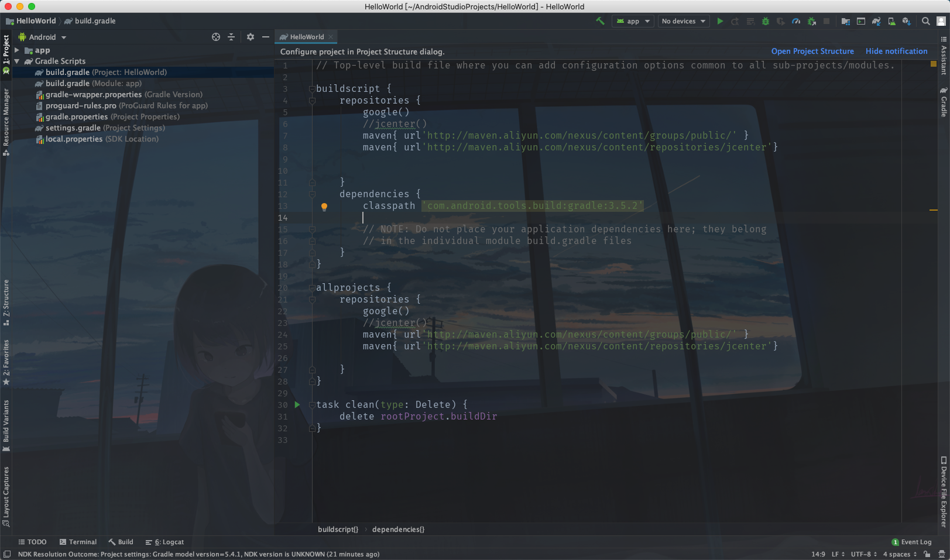Click the yellow lightbulb intention icon
950x560 pixels.
pyautogui.click(x=324, y=206)
